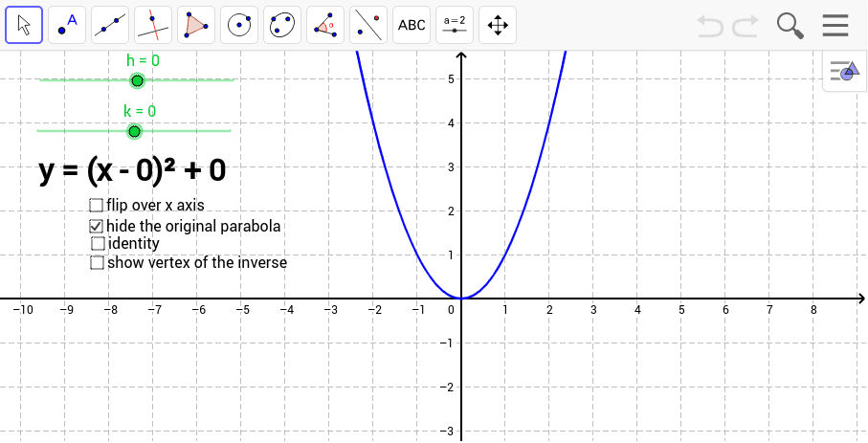
Task: Click the k = 0 label
Action: click(140, 111)
